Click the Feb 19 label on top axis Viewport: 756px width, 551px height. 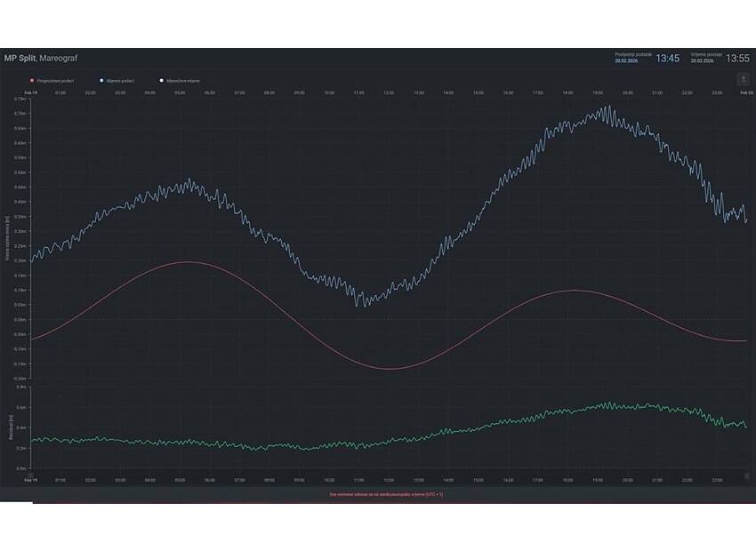[30, 92]
